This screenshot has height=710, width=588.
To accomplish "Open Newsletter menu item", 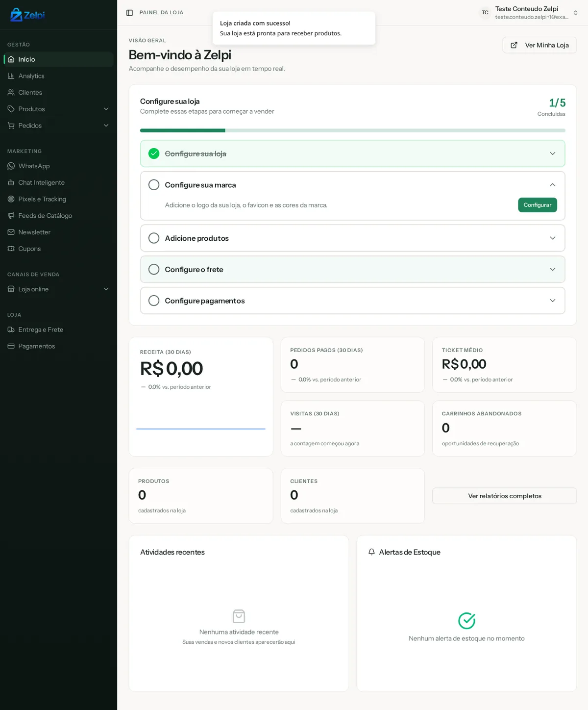I will (58, 232).
